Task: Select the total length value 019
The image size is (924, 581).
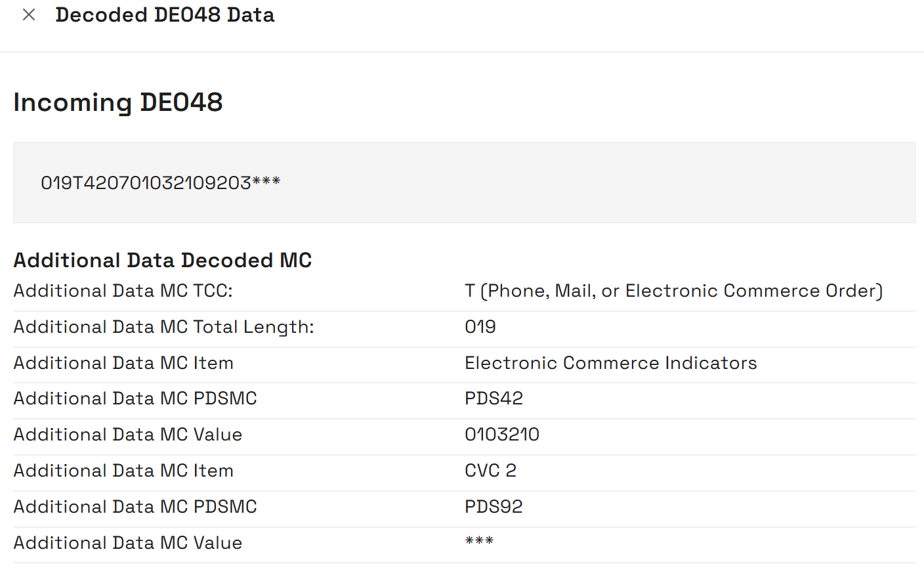Action: point(480,327)
